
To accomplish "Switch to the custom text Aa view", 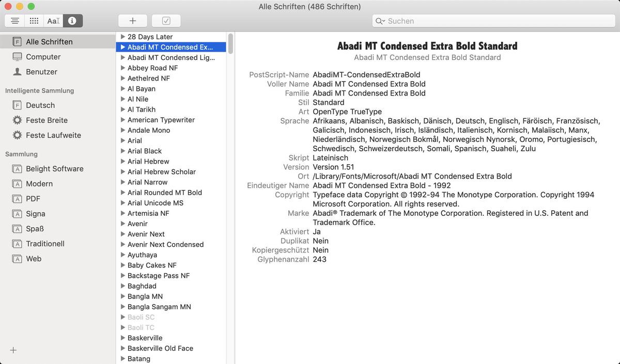I will tap(53, 21).
